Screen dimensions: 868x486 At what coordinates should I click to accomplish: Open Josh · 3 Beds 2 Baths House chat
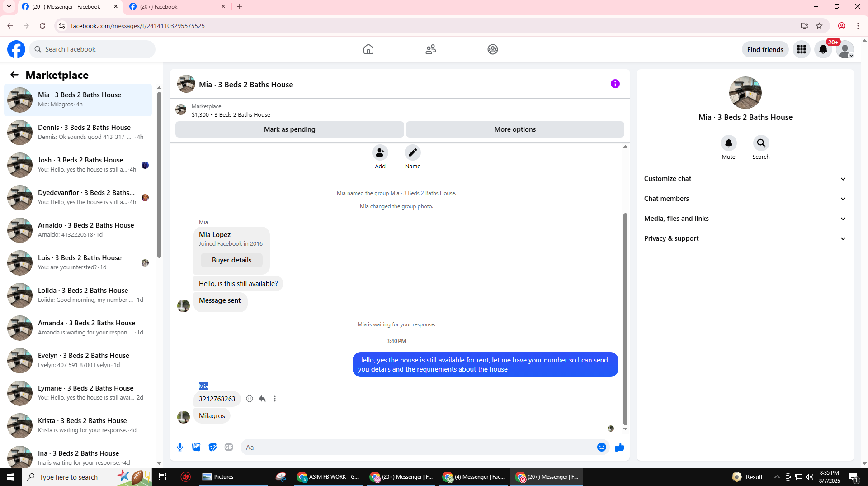pyautogui.click(x=78, y=165)
